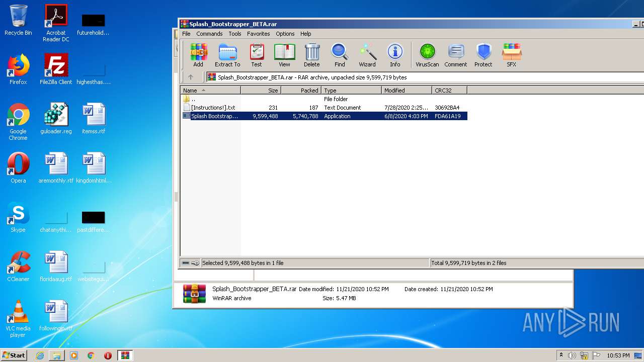Select the itemss.rtf desktop document

click(x=94, y=119)
